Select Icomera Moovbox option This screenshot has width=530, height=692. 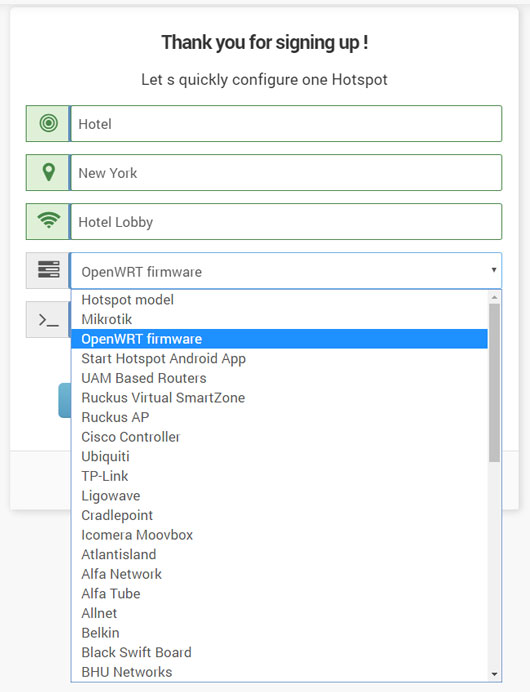(x=279, y=535)
